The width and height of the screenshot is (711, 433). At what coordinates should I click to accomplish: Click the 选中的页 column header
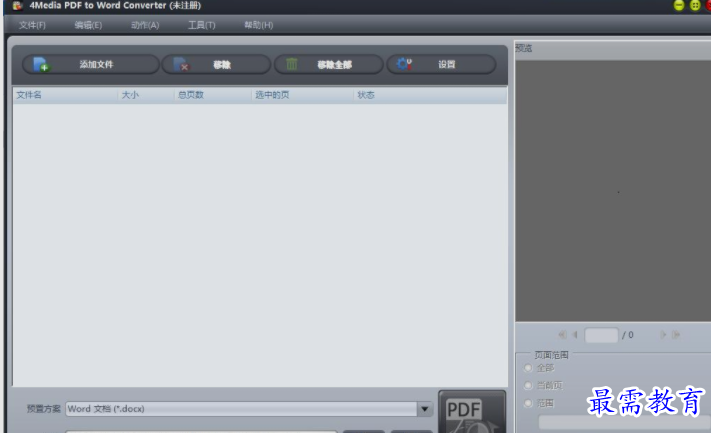(x=302, y=95)
